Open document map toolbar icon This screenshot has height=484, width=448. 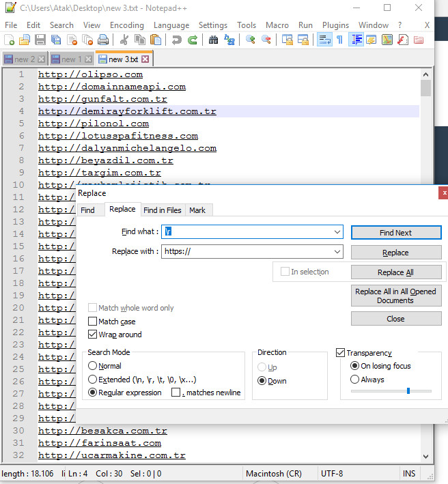coord(387,40)
